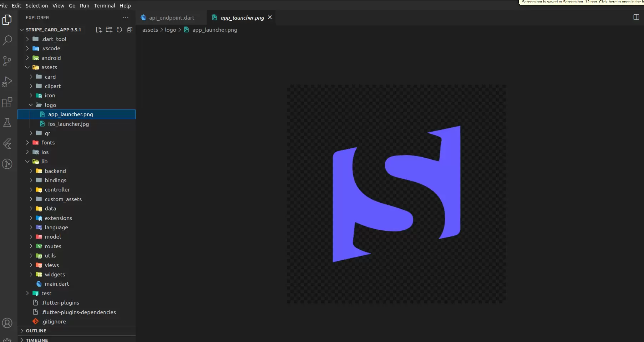The height and width of the screenshot is (342, 644).
Task: Expand the views folder
Action: pos(76,265)
